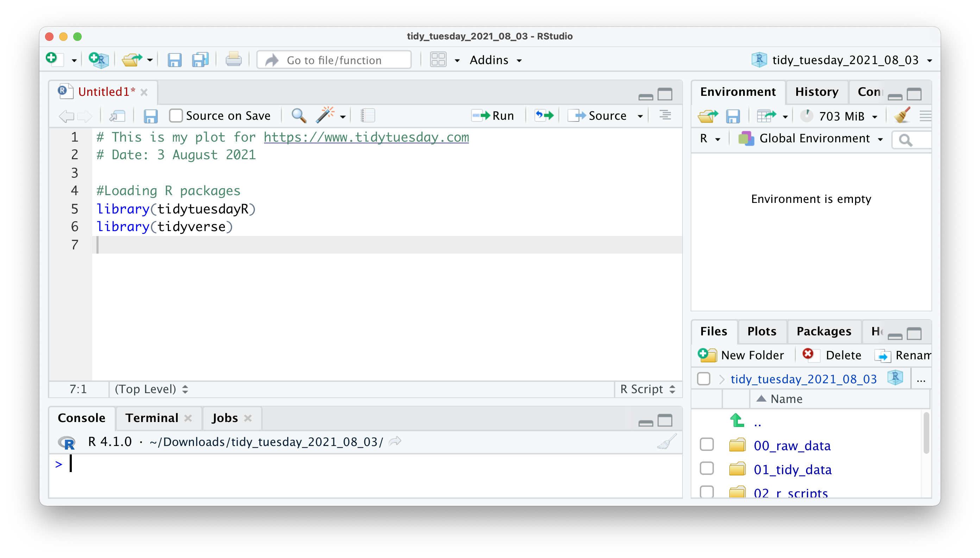Open the Code Tools magic wand
Image resolution: width=980 pixels, height=558 pixels.
coord(325,115)
